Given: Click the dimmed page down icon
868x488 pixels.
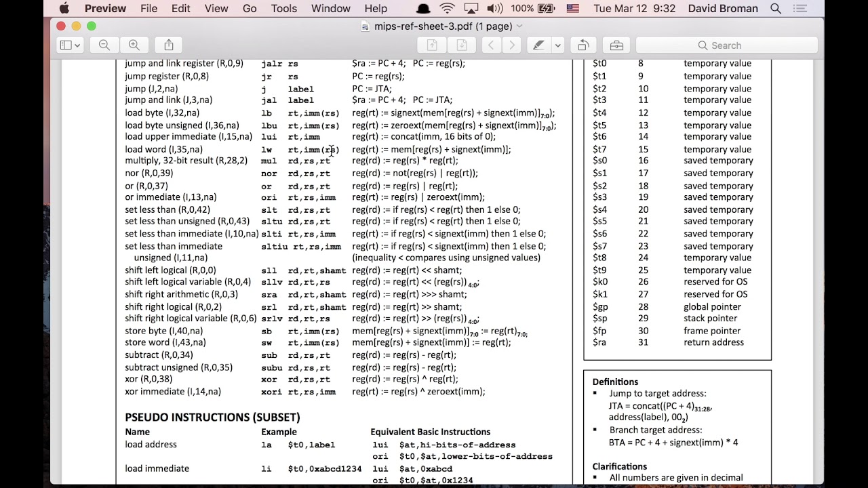Looking at the screenshot, I should pyautogui.click(x=462, y=45).
